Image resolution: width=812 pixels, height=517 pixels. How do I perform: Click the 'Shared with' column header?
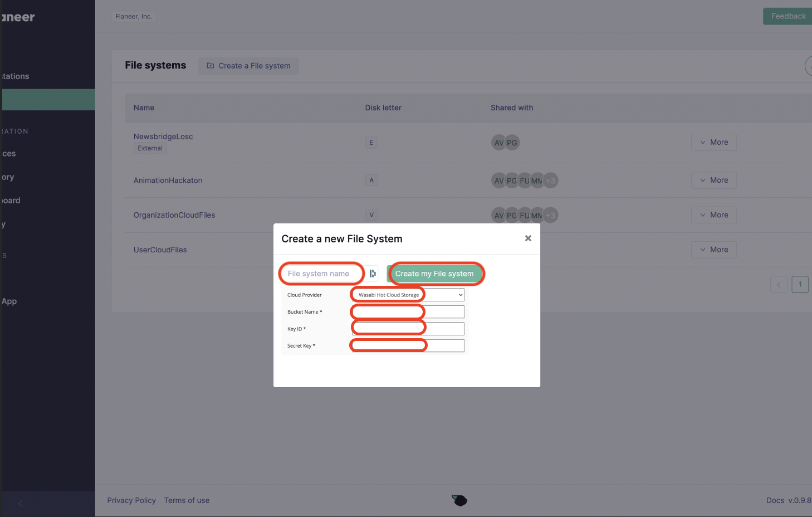[x=512, y=108]
